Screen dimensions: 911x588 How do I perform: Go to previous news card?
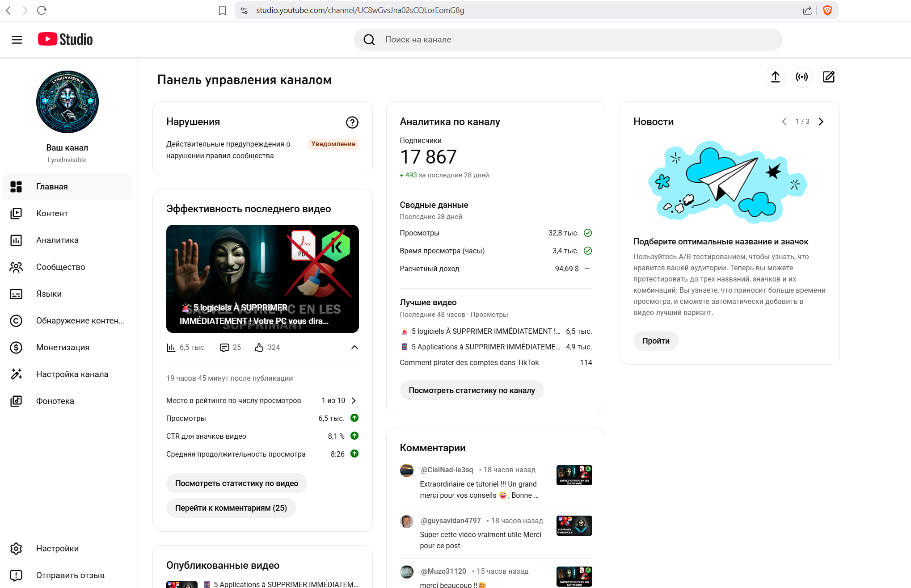(x=784, y=122)
